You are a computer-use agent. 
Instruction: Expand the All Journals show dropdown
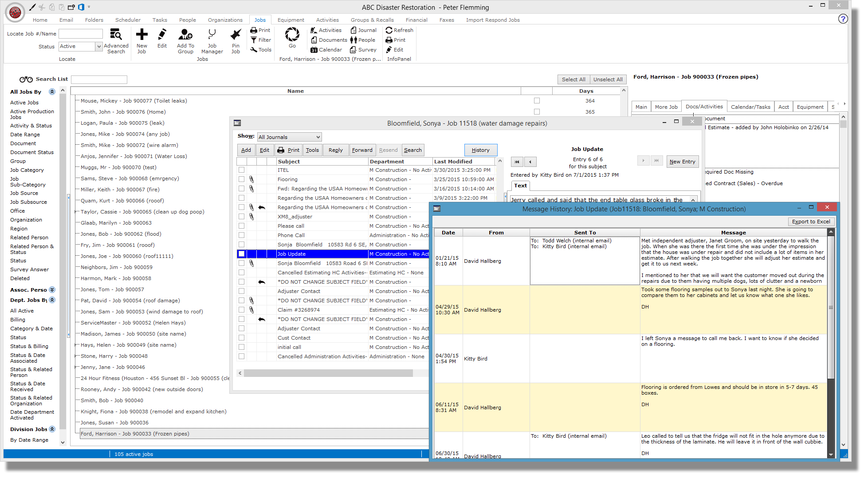click(318, 137)
